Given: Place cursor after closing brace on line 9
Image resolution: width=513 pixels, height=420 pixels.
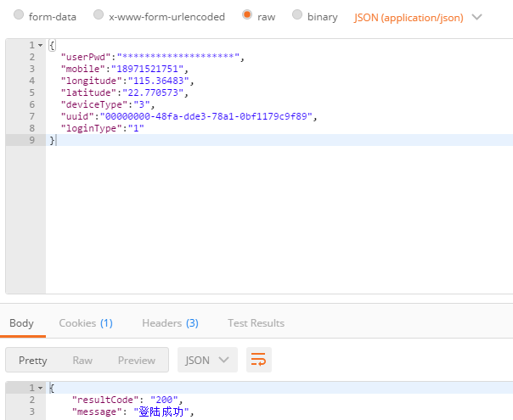Looking at the screenshot, I should (x=56, y=140).
